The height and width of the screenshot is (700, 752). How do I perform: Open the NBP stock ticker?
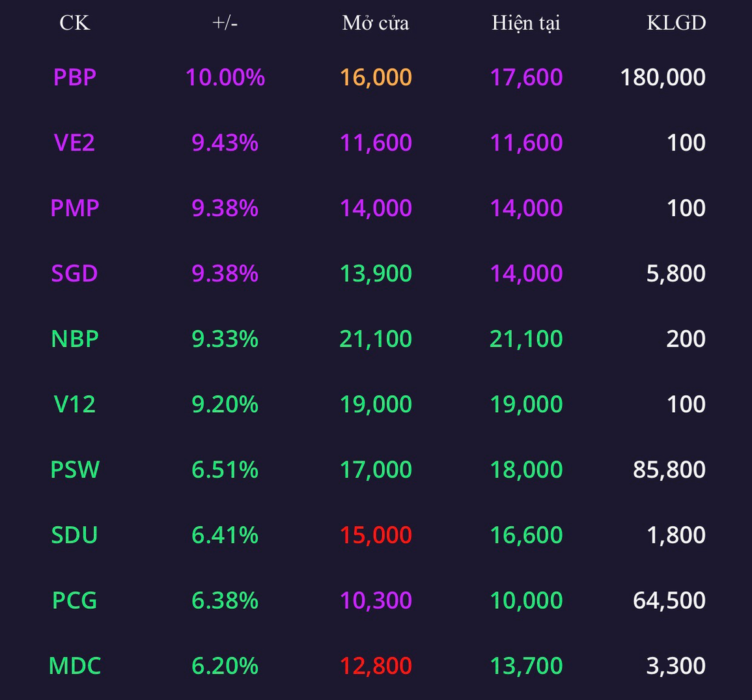[75, 339]
